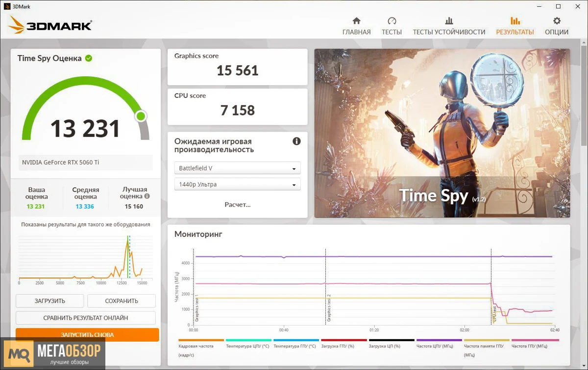Maximize the 3DMark window
This screenshot has height=370, width=588.
(x=558, y=6)
